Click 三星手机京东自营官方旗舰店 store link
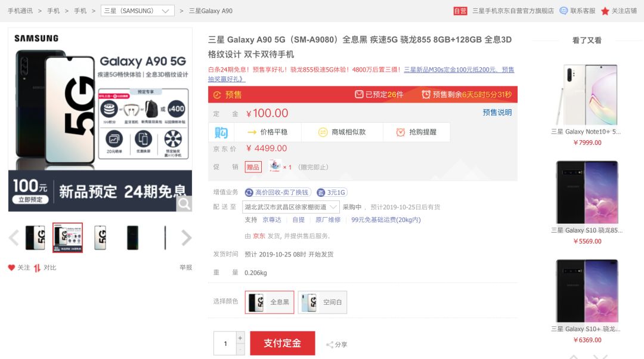The height and width of the screenshot is (359, 644). [513, 11]
